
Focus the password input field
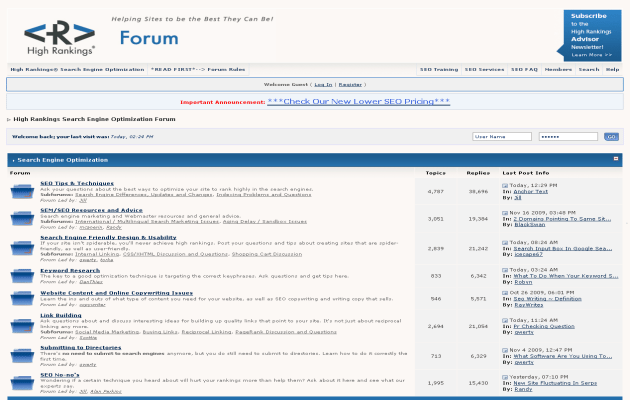[x=568, y=137]
